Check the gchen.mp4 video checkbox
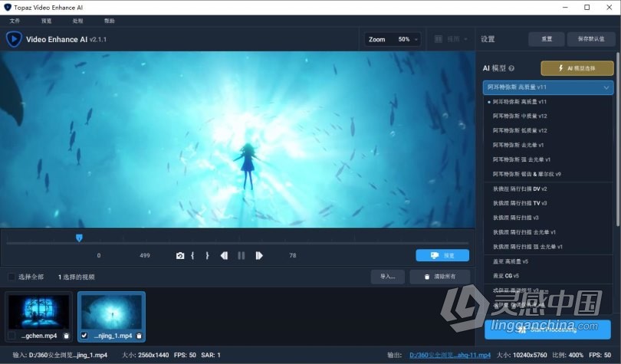Screen dimensions: 621x364 [11, 336]
